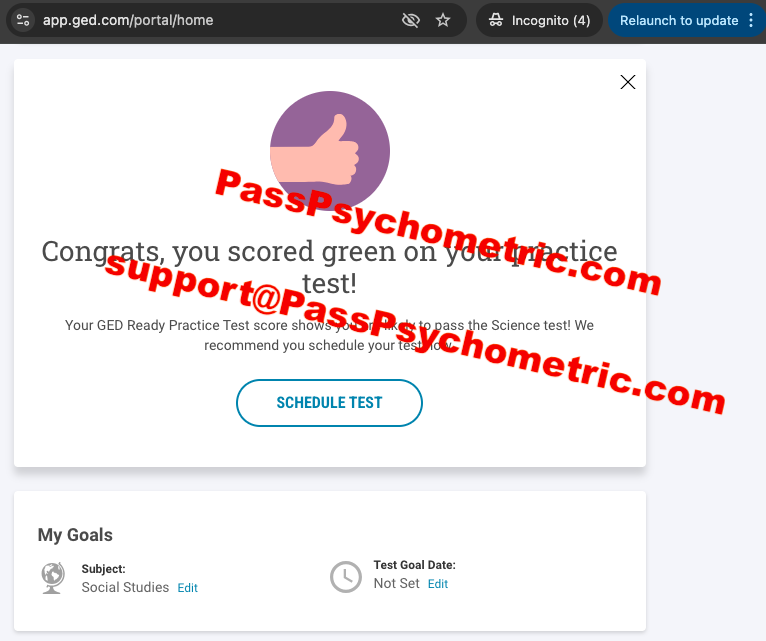Open the Chrome three-dot menu
766x641 pixels.
(x=751, y=20)
